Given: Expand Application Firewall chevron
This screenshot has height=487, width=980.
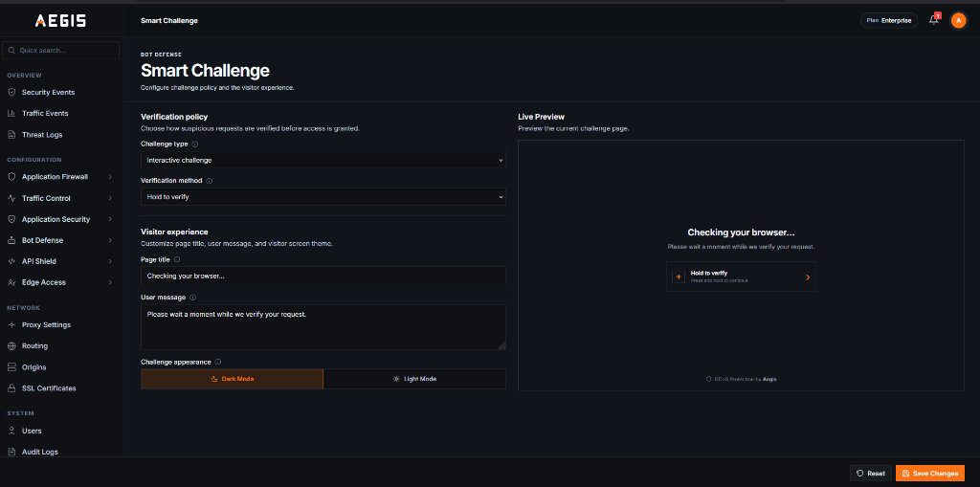Looking at the screenshot, I should 110,177.
